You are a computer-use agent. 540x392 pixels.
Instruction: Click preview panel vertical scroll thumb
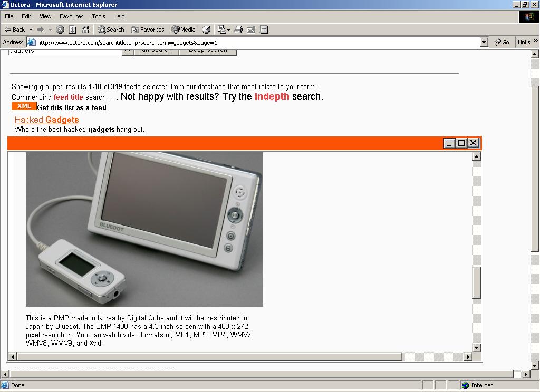point(477,283)
